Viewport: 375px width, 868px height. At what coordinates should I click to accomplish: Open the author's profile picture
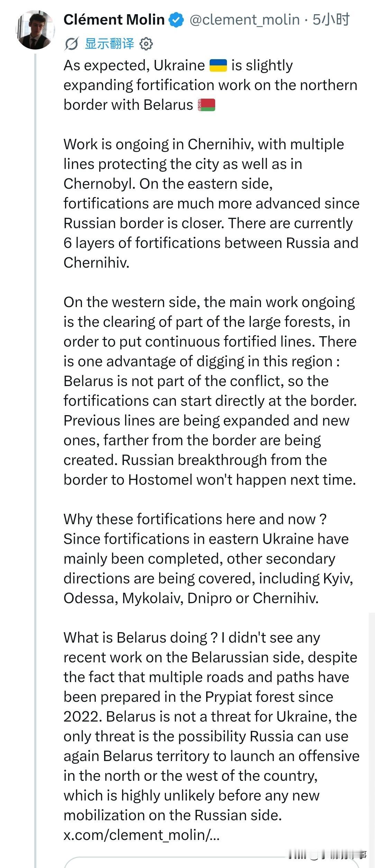click(35, 30)
